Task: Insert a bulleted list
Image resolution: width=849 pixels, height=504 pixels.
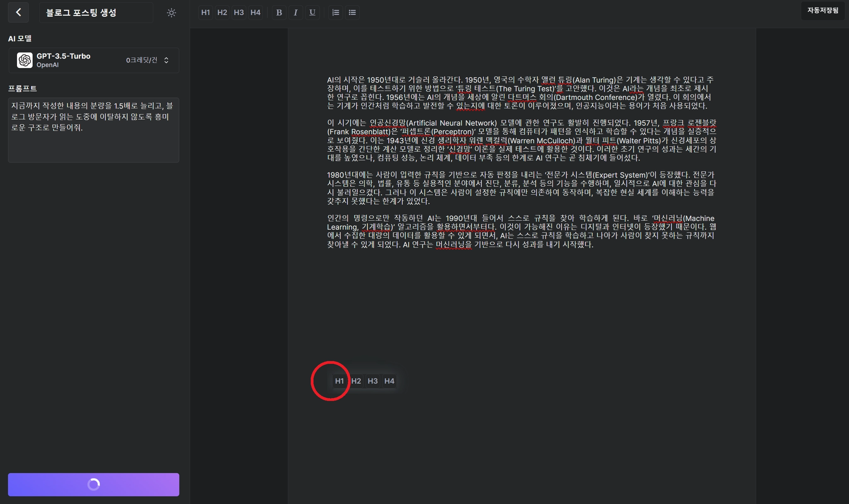Action: [352, 12]
